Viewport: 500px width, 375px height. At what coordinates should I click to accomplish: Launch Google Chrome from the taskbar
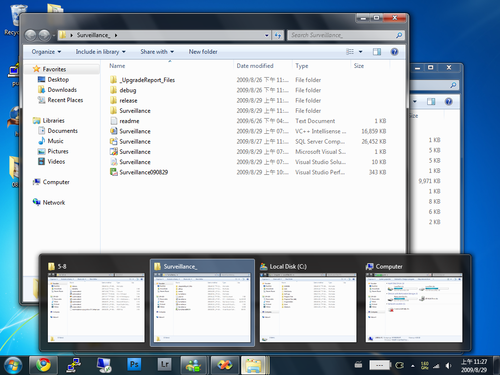pyautogui.click(x=43, y=365)
